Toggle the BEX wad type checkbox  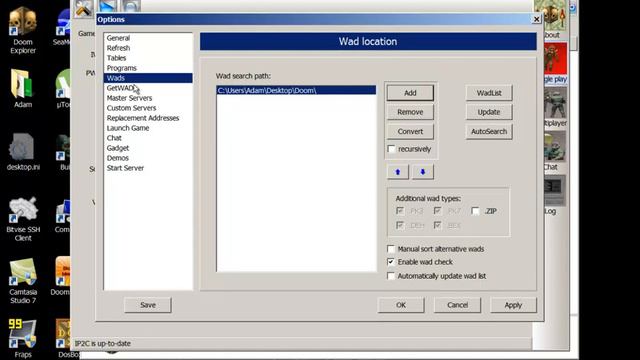pyautogui.click(x=438, y=225)
